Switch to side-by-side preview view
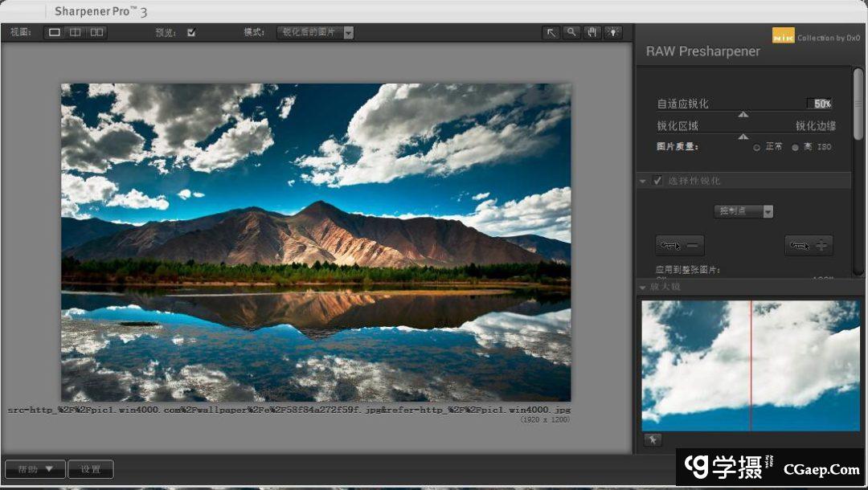The image size is (868, 490). point(96,33)
